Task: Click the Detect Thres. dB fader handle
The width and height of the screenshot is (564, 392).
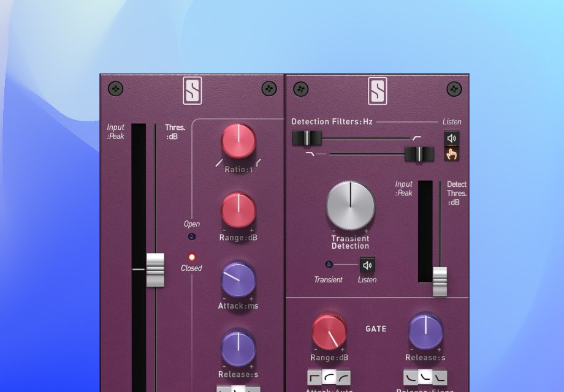Action: tap(440, 282)
